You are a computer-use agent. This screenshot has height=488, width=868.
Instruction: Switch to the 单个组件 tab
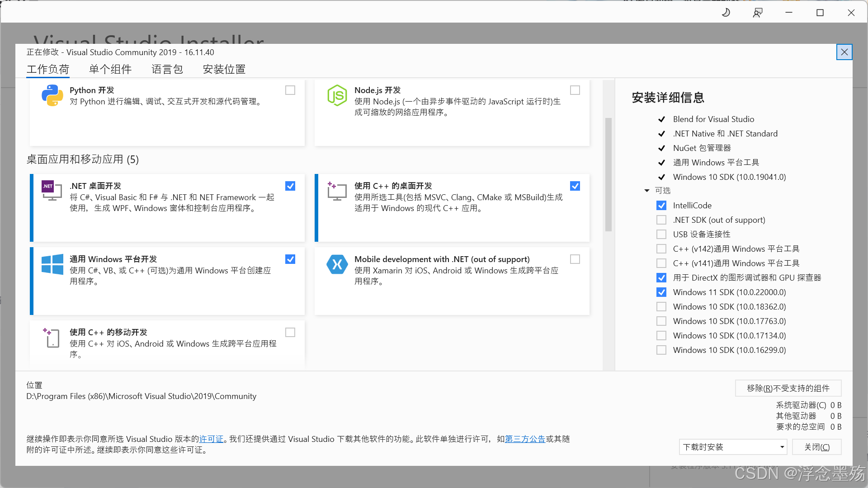110,69
